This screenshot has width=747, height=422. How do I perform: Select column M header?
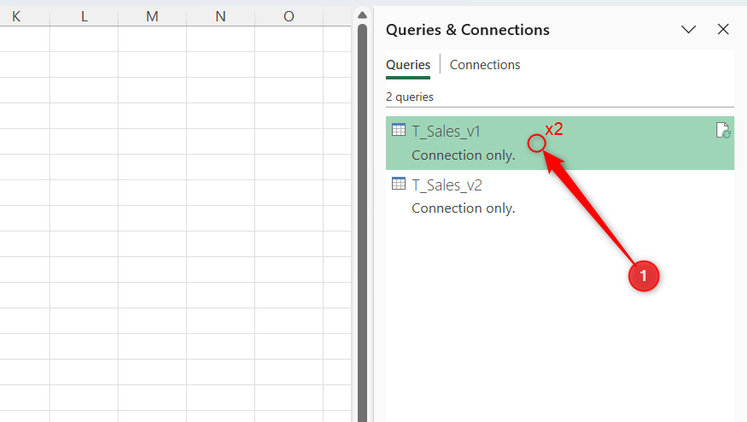click(x=152, y=16)
